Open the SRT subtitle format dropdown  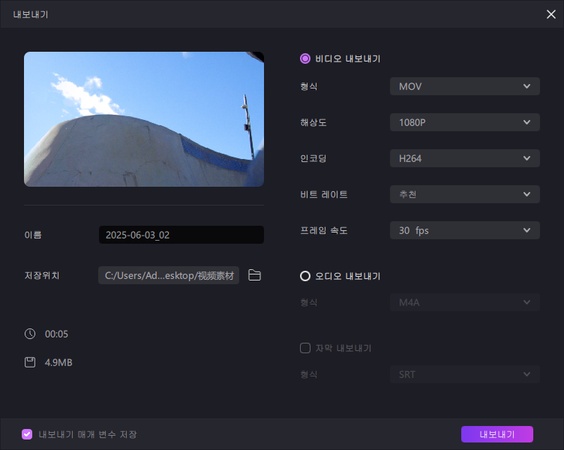[x=464, y=374]
